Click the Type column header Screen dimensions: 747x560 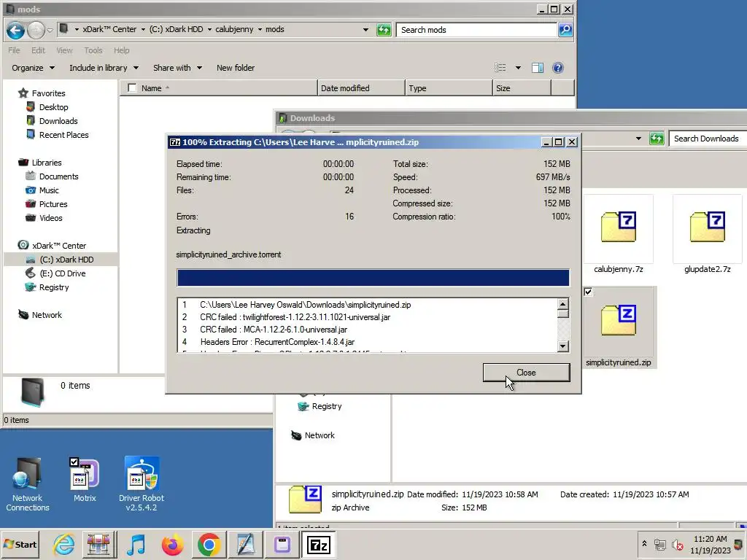tap(449, 88)
